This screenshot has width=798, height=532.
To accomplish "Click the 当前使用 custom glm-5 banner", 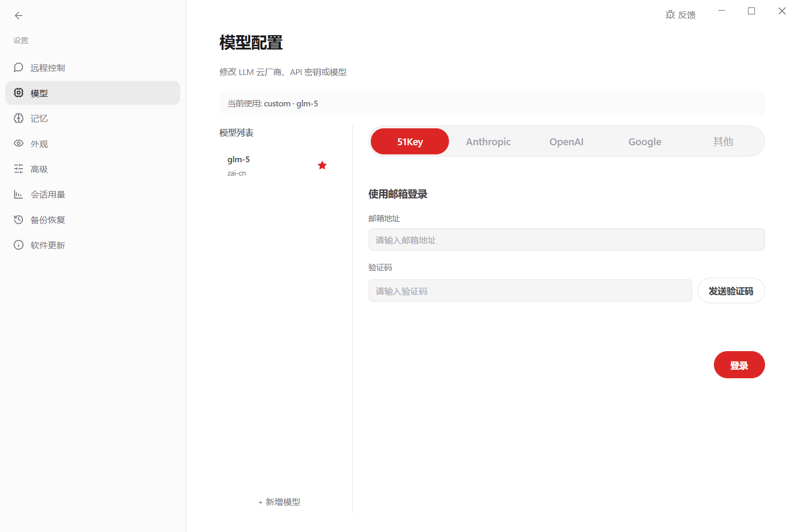I will pyautogui.click(x=492, y=103).
